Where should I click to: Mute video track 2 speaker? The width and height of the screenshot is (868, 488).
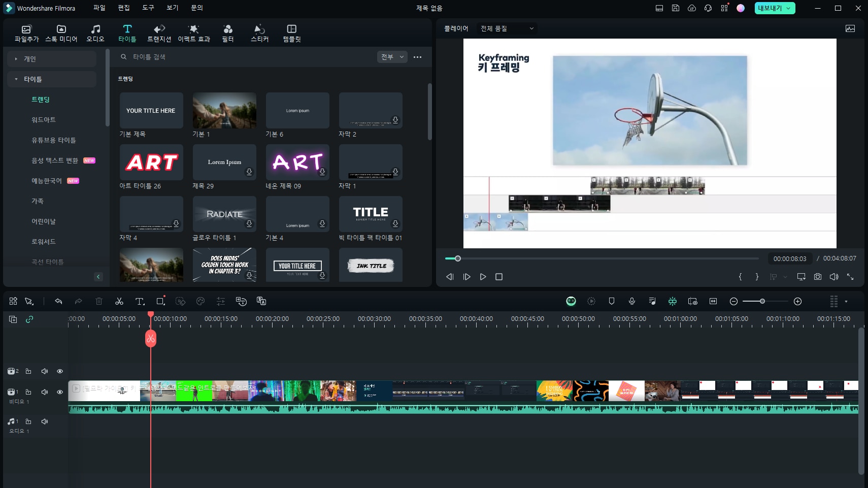[45, 371]
